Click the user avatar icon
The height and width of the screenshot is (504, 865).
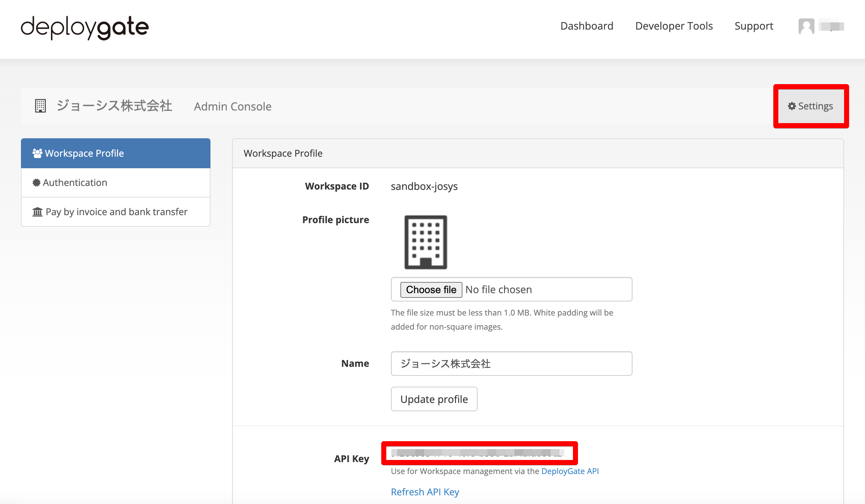pyautogui.click(x=806, y=26)
